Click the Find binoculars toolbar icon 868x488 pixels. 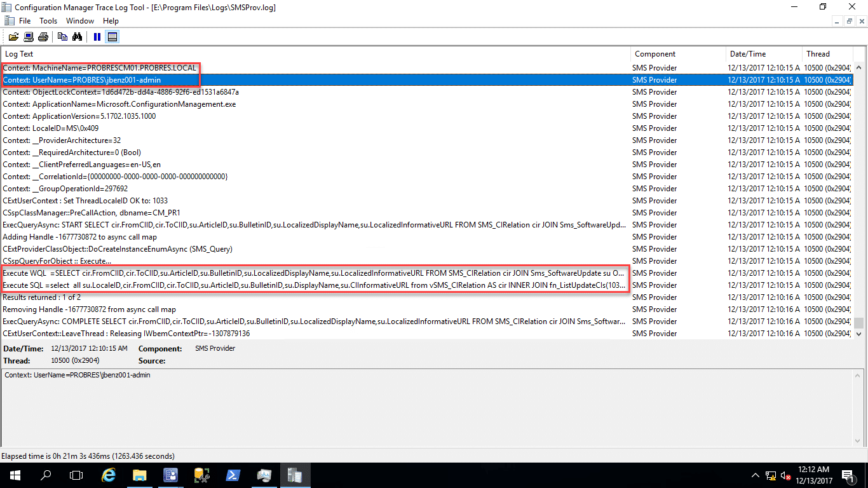77,37
